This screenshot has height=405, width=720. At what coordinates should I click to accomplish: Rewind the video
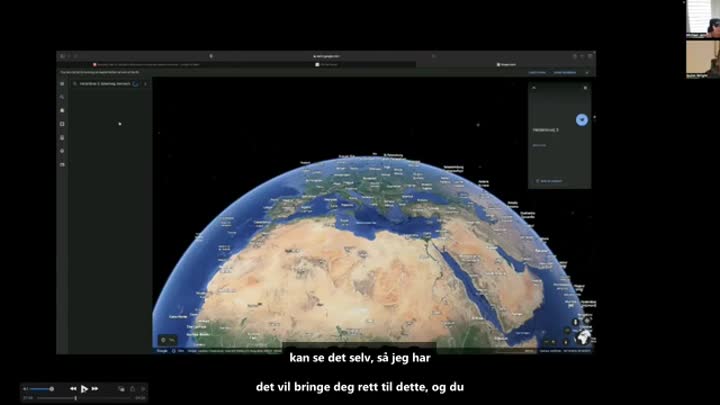pos(73,389)
